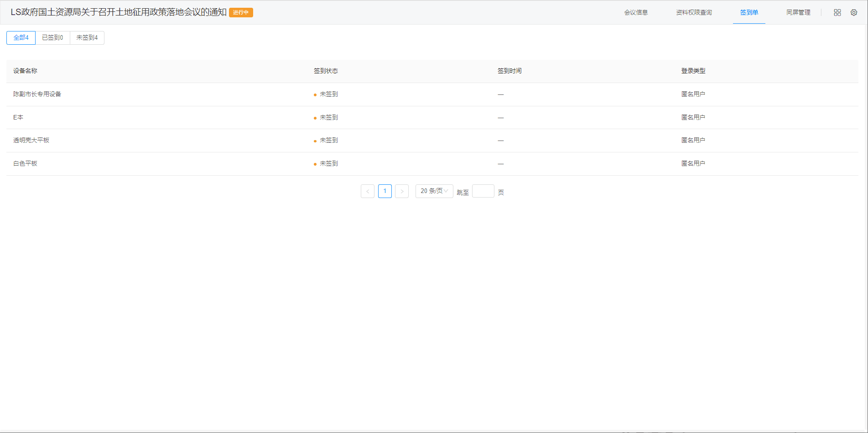Viewport: 868px width, 433px height.
Task: Select 白色平板 device name
Action: [25, 164]
